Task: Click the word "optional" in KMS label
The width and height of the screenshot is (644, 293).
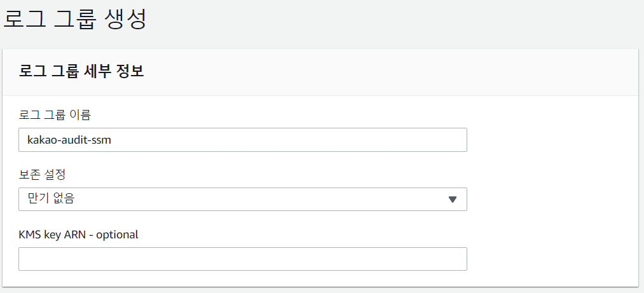Action: coord(116,234)
